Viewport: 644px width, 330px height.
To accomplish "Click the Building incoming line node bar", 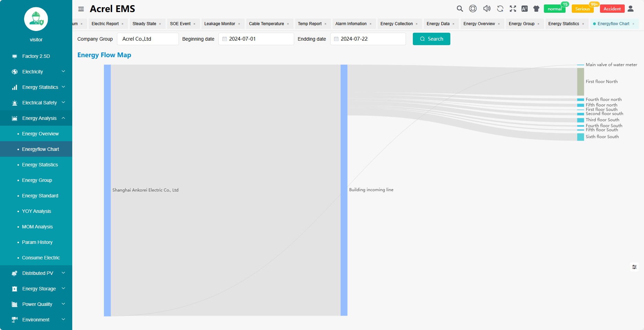I will (344, 190).
